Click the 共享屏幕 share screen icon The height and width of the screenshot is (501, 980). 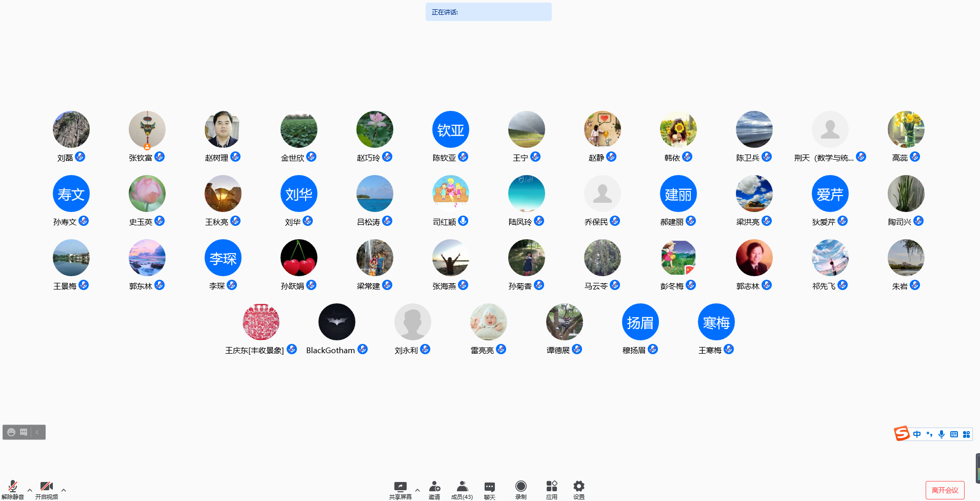point(400,487)
